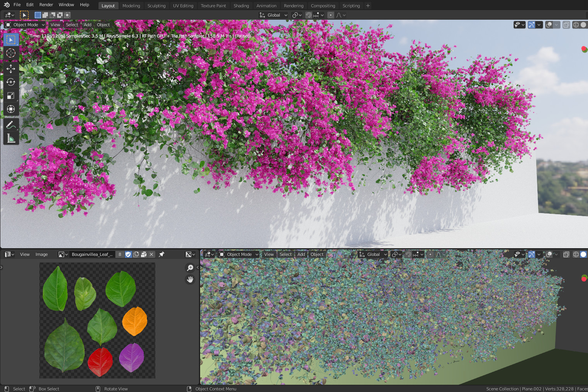Open Global transform orientation dropdown in top header

click(x=274, y=15)
